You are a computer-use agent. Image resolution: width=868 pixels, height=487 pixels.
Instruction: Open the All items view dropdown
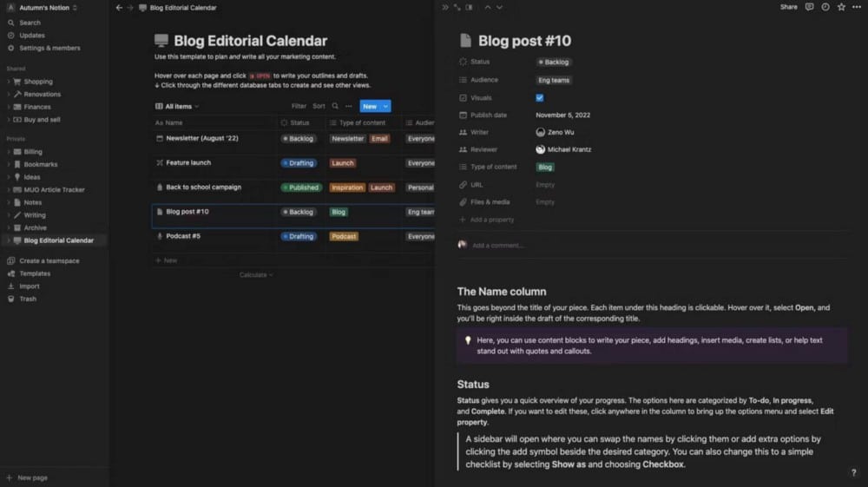177,107
